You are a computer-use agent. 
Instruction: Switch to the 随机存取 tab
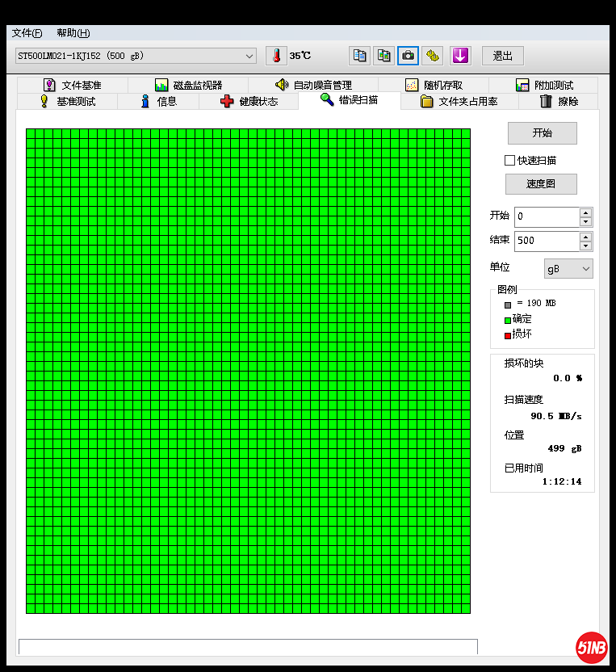(x=434, y=85)
